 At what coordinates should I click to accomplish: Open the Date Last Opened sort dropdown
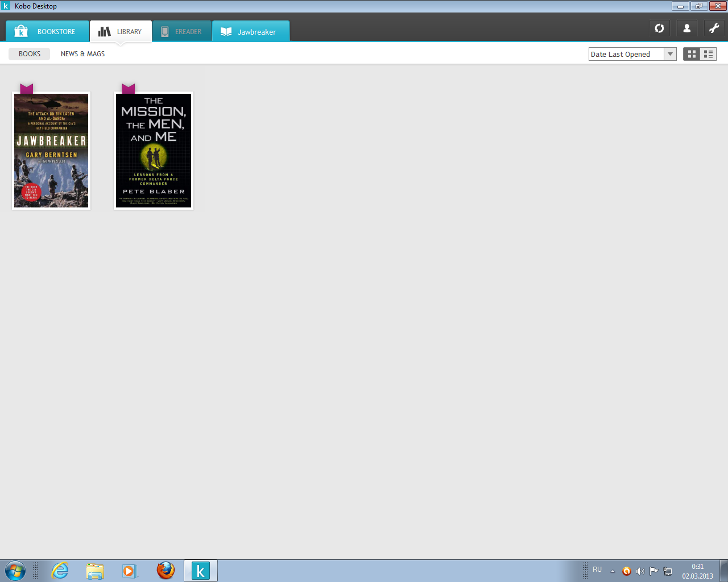(x=626, y=54)
